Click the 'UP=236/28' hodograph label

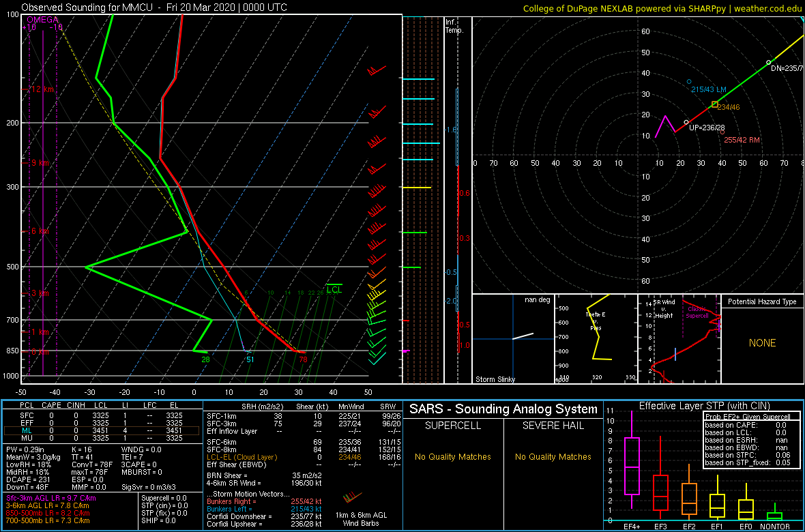click(707, 127)
